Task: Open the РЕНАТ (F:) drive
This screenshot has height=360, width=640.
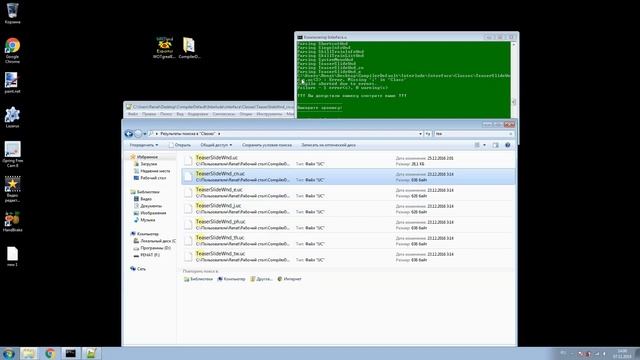Action: [147, 255]
